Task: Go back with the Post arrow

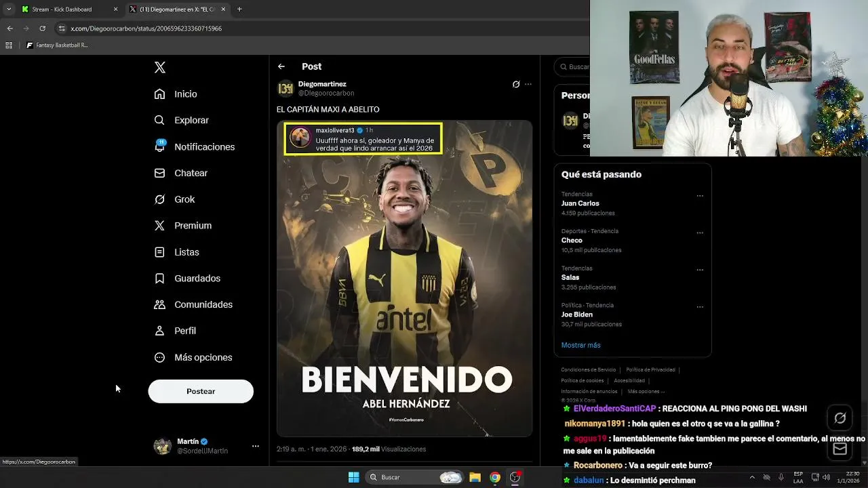Action: point(281,66)
